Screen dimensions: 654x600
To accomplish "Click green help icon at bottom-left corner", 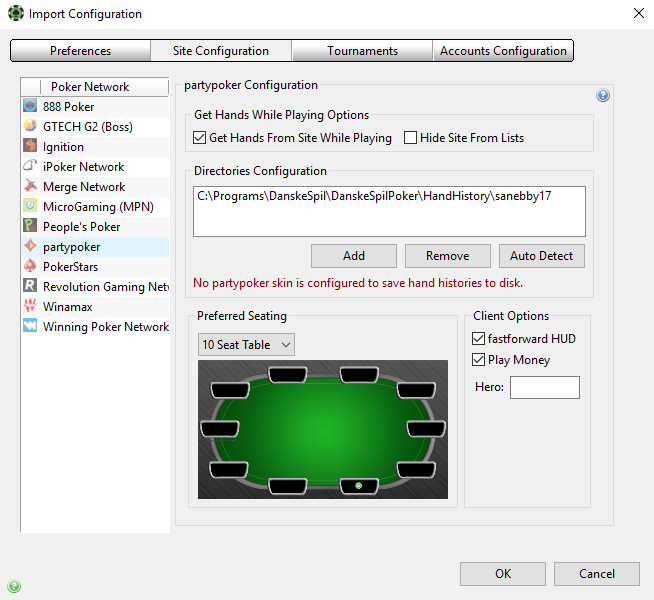I will (x=14, y=586).
